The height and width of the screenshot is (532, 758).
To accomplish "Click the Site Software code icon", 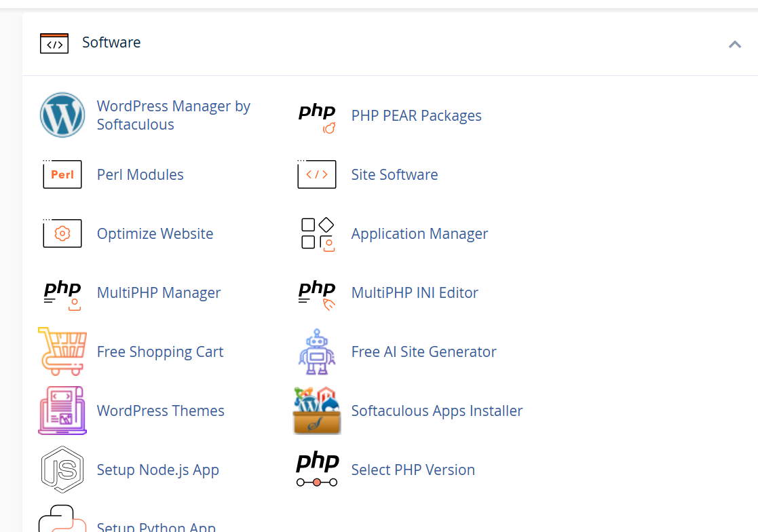I will tap(317, 174).
